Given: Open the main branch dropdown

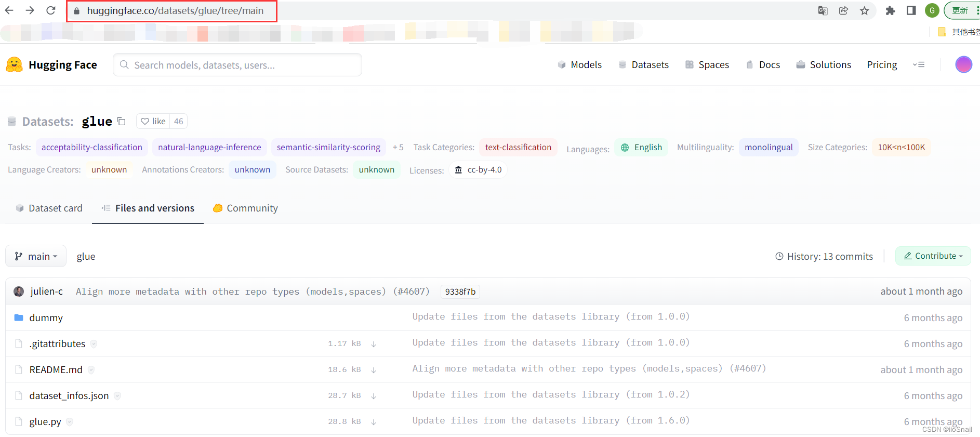Looking at the screenshot, I should click(36, 256).
